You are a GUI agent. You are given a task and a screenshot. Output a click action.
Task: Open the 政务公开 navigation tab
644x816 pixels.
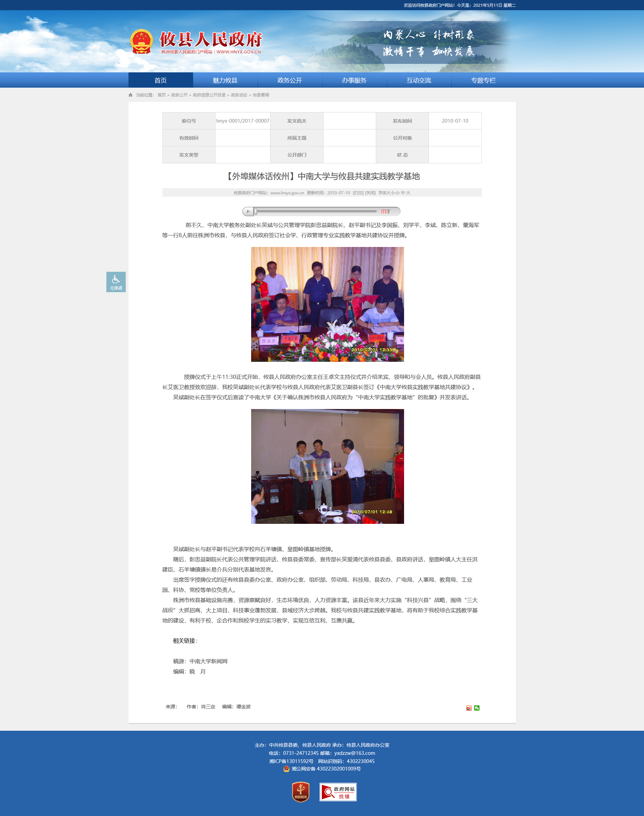[x=290, y=80]
